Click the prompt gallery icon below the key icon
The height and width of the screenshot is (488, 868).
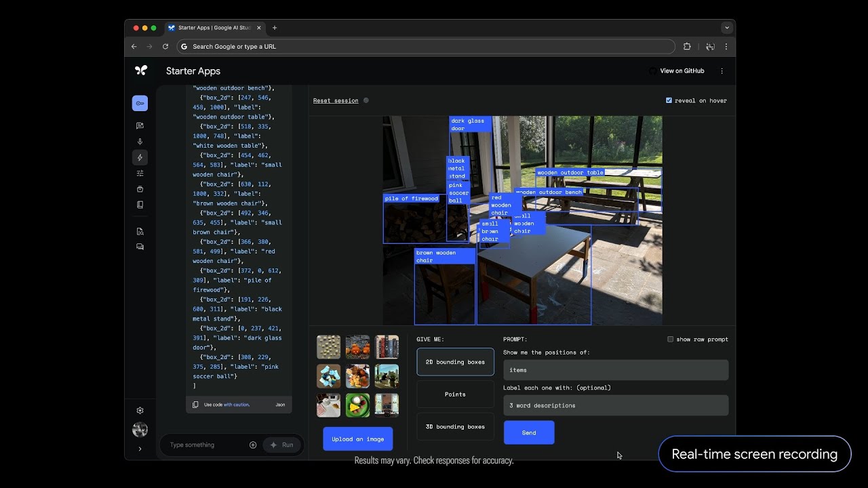pyautogui.click(x=140, y=125)
